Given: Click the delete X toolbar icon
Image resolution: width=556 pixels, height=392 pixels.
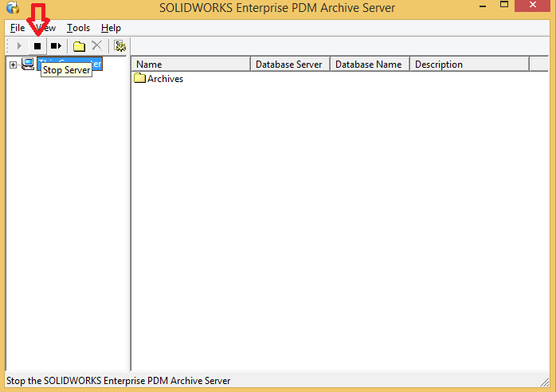Looking at the screenshot, I should tap(97, 45).
